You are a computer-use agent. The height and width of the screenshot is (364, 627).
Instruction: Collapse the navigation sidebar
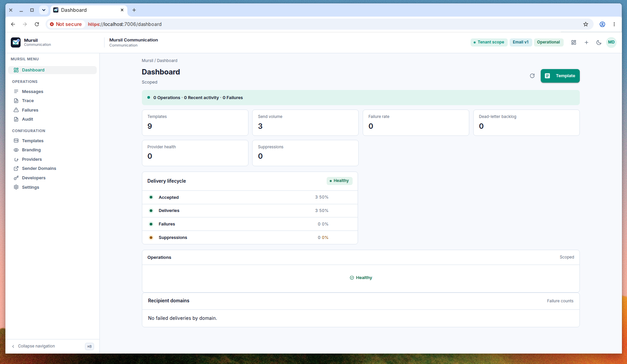click(x=52, y=346)
